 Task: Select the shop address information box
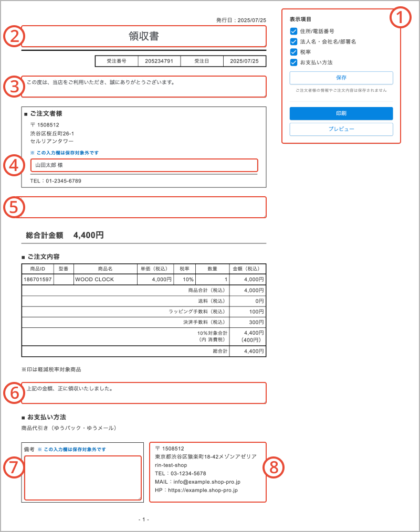coord(207,472)
